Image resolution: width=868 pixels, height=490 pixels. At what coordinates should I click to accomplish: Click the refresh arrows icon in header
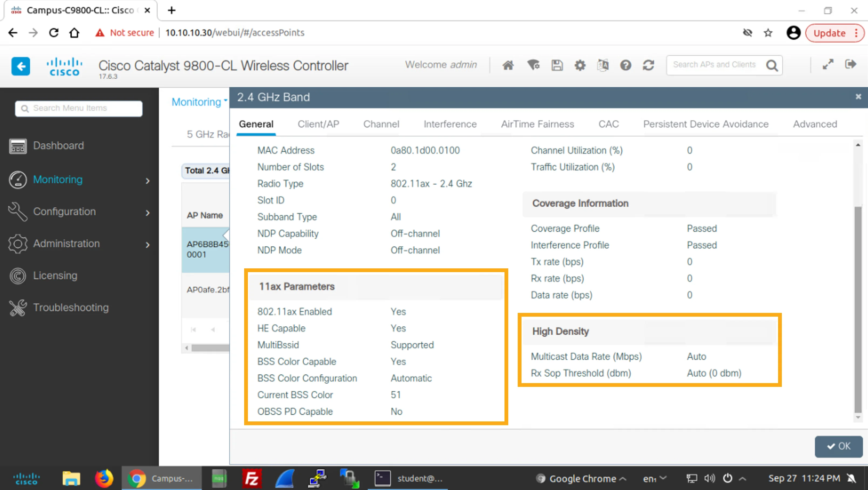click(648, 65)
